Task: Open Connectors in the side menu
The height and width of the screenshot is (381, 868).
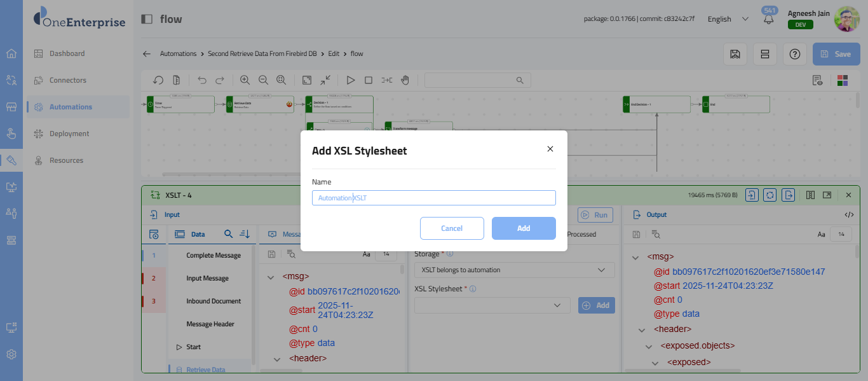Action: click(x=67, y=80)
